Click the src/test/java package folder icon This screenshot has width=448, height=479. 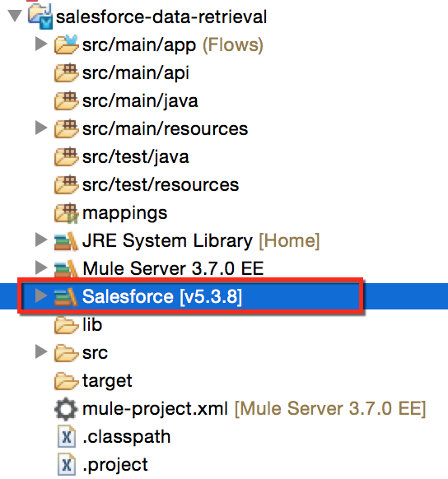click(x=67, y=156)
